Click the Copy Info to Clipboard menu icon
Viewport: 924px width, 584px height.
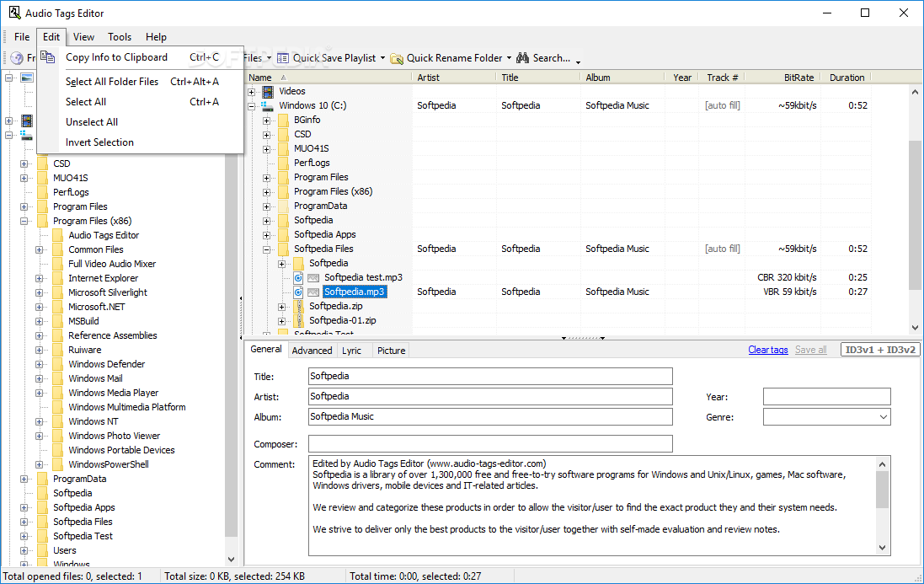(48, 57)
